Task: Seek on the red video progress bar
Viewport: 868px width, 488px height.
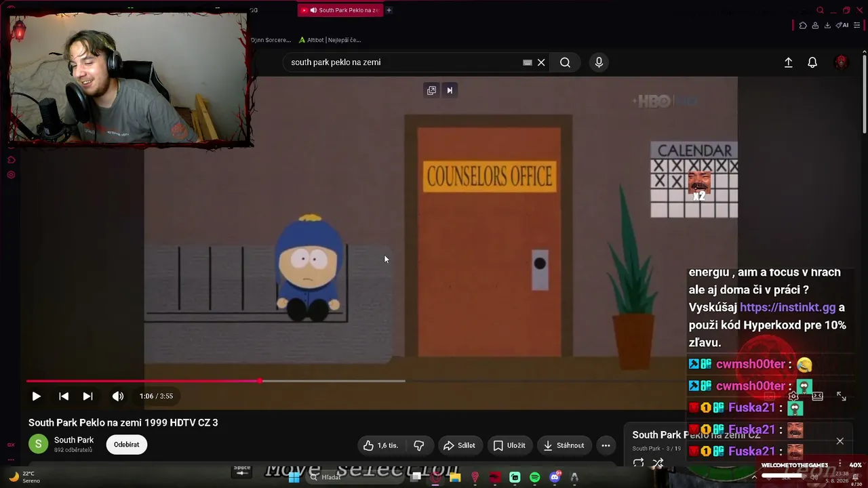Action: click(216, 381)
